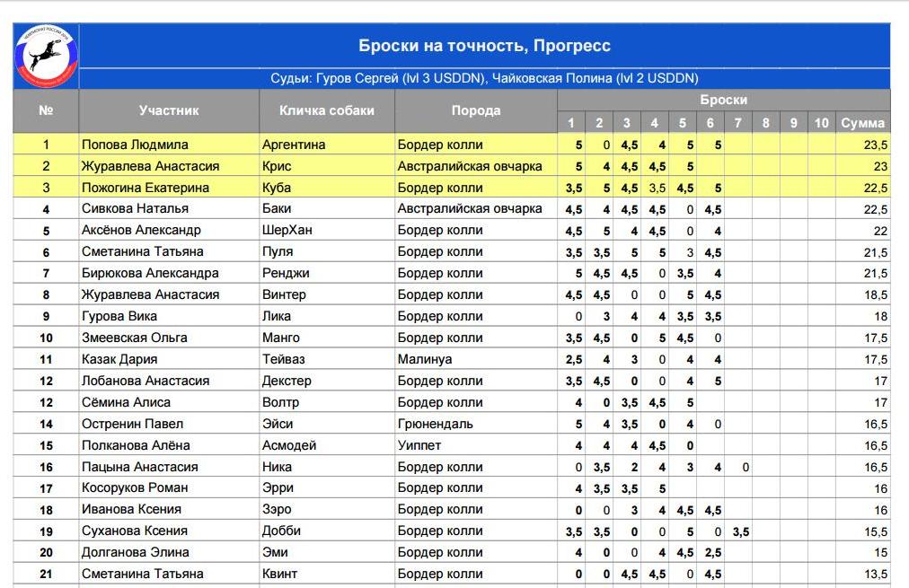Click the frisbee dog championship logo
The image size is (909, 588).
[46, 56]
